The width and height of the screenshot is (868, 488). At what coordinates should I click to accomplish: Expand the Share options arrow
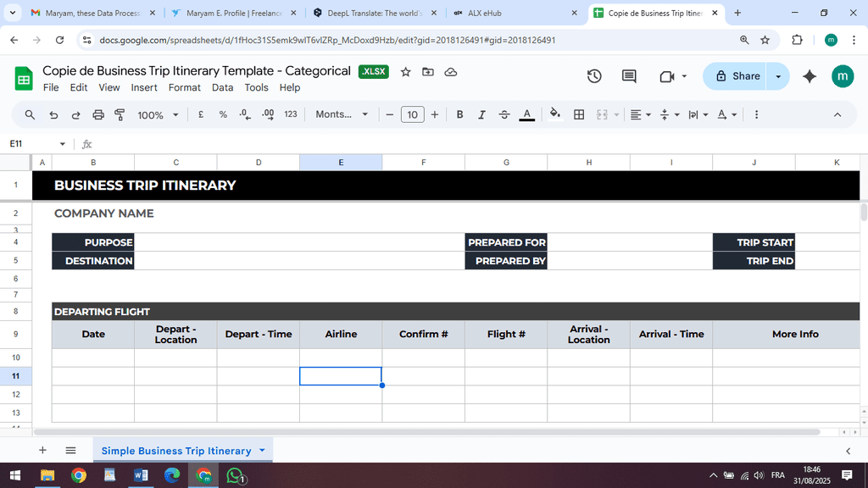point(778,76)
